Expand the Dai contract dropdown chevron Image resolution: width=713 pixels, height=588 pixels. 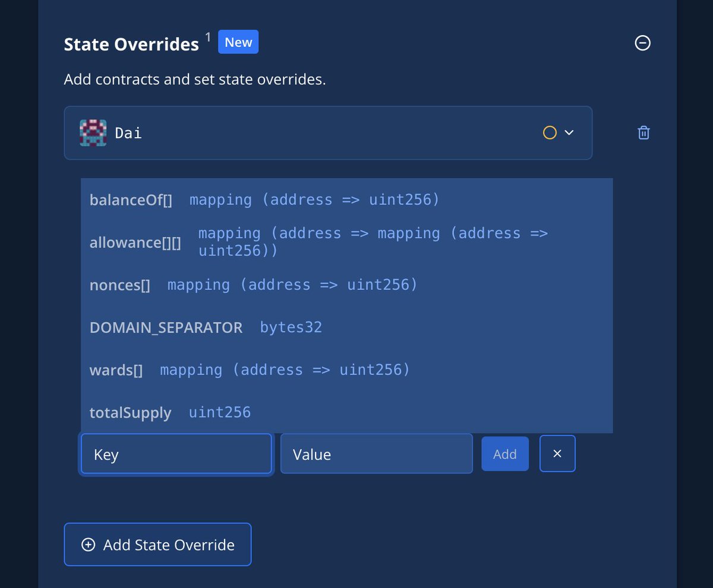click(x=569, y=132)
